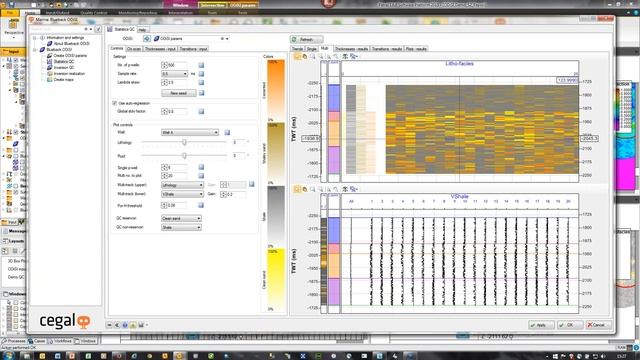Open last settings icon in VShale plot toolbar

(353, 189)
